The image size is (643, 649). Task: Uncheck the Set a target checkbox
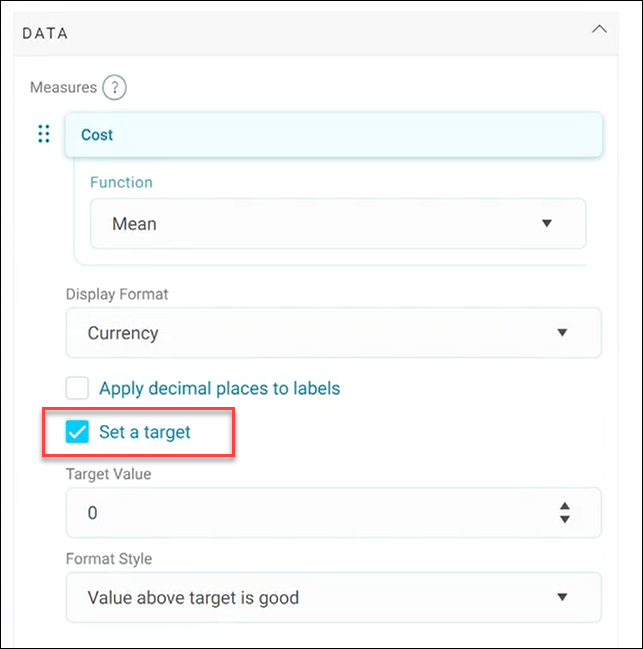click(x=77, y=432)
